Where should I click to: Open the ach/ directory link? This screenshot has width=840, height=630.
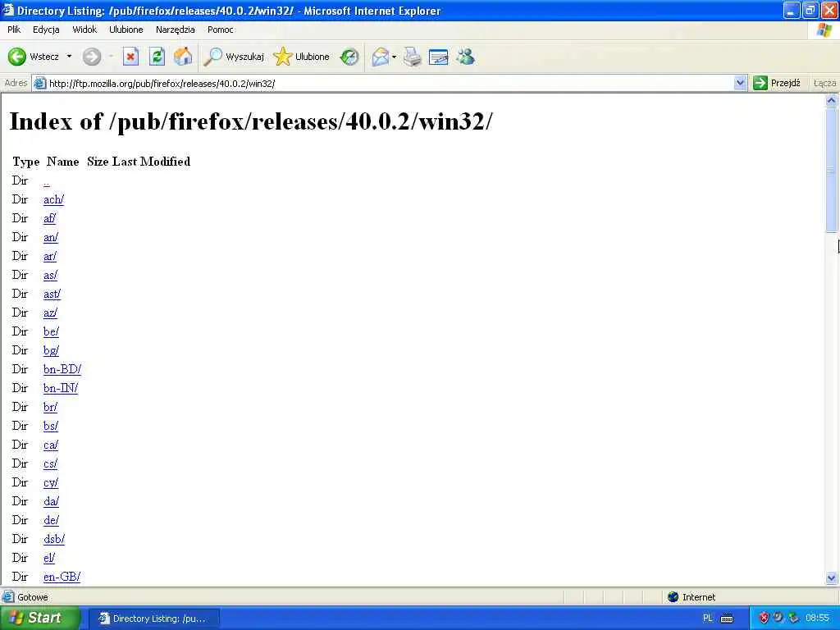click(x=53, y=200)
